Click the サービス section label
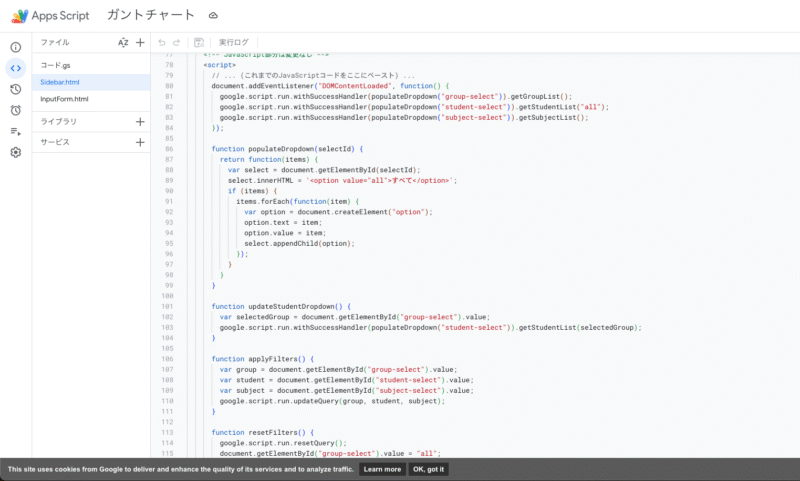 55,142
